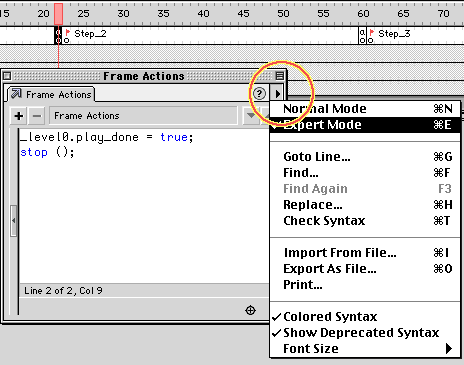464x365 pixels.
Task: Collapse the toolbox list side arrow
Action: coord(13,220)
